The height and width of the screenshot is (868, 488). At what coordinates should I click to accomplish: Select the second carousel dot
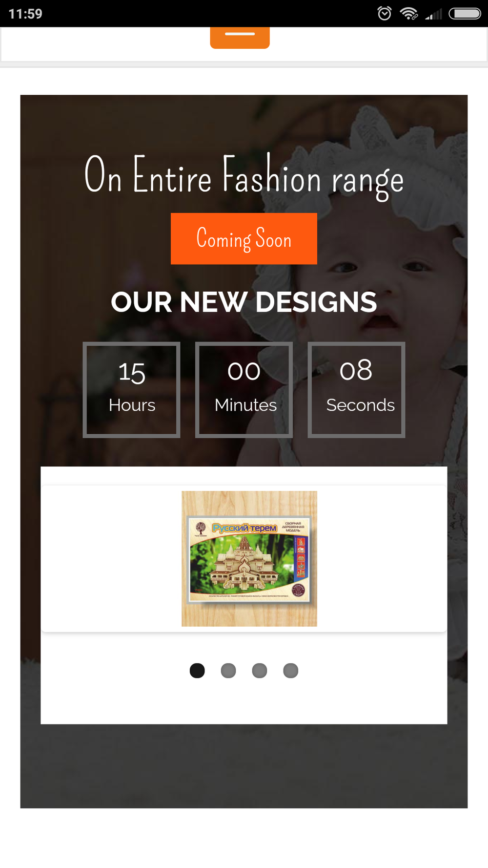click(228, 670)
